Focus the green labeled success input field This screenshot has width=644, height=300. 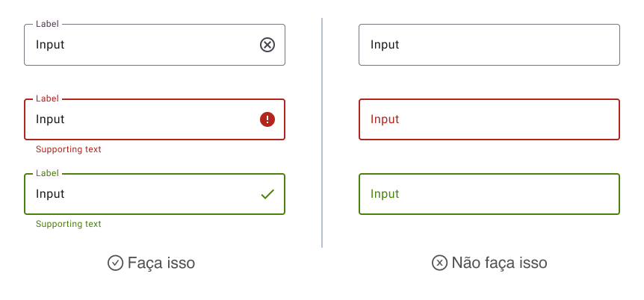(155, 194)
